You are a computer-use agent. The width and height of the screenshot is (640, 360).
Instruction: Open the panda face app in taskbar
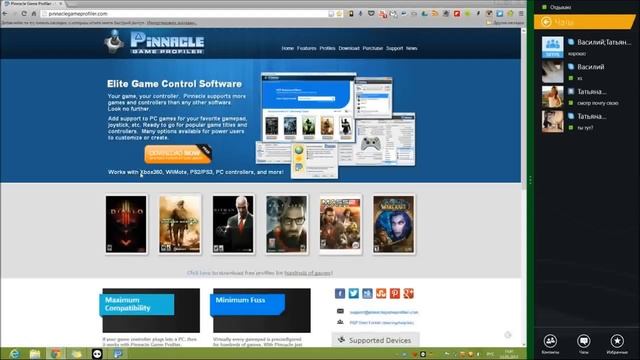click(x=97, y=353)
